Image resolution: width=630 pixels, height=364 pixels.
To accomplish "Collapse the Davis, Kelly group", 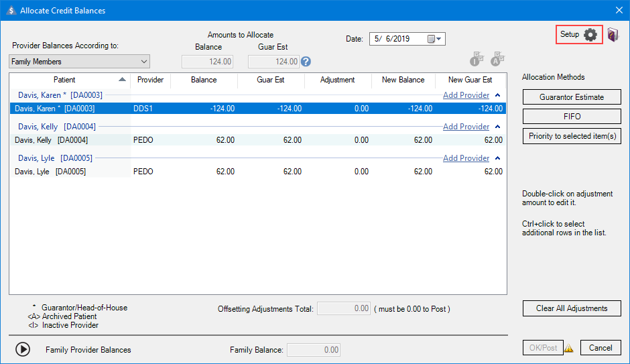I will [x=497, y=127].
